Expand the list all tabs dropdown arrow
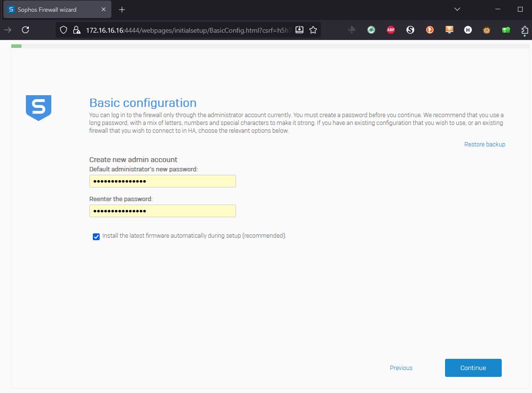This screenshot has height=393, width=532. (x=457, y=9)
